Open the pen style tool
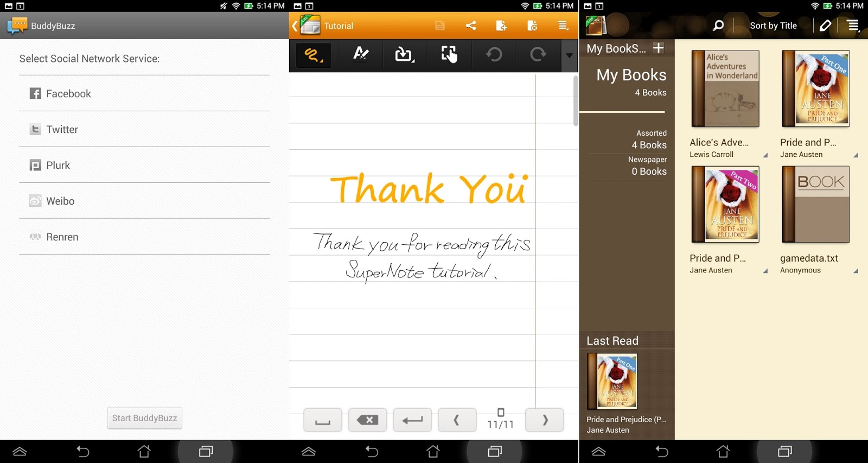The image size is (868, 463). pyautogui.click(x=361, y=54)
